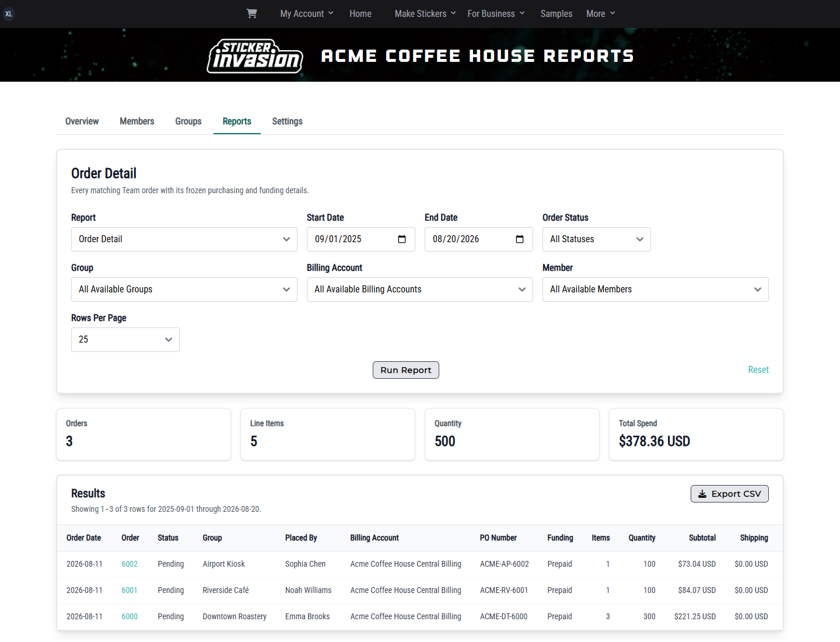
Task: Click the Downtown Roastery group cell
Action: click(235, 616)
